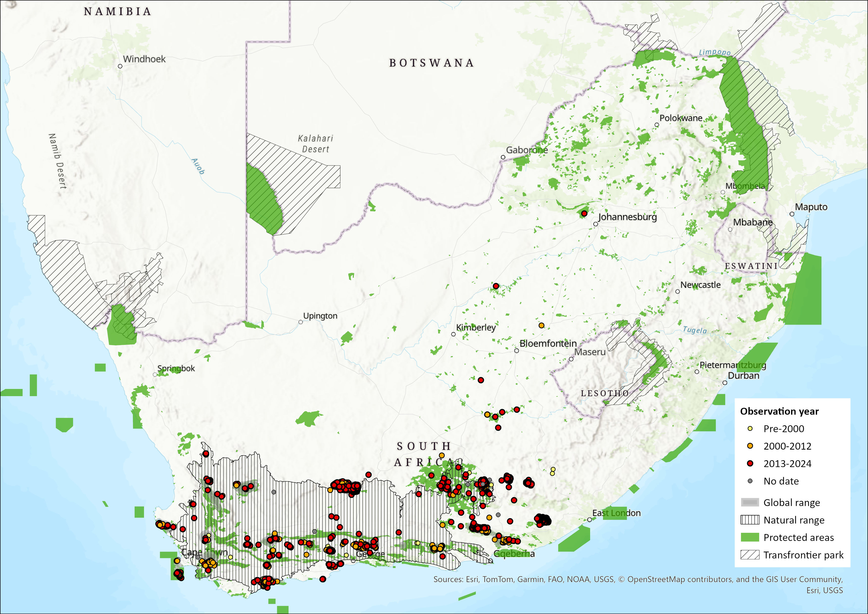The height and width of the screenshot is (614, 868).
Task: Click the Windhoek city marker circle
Action: 120,66
